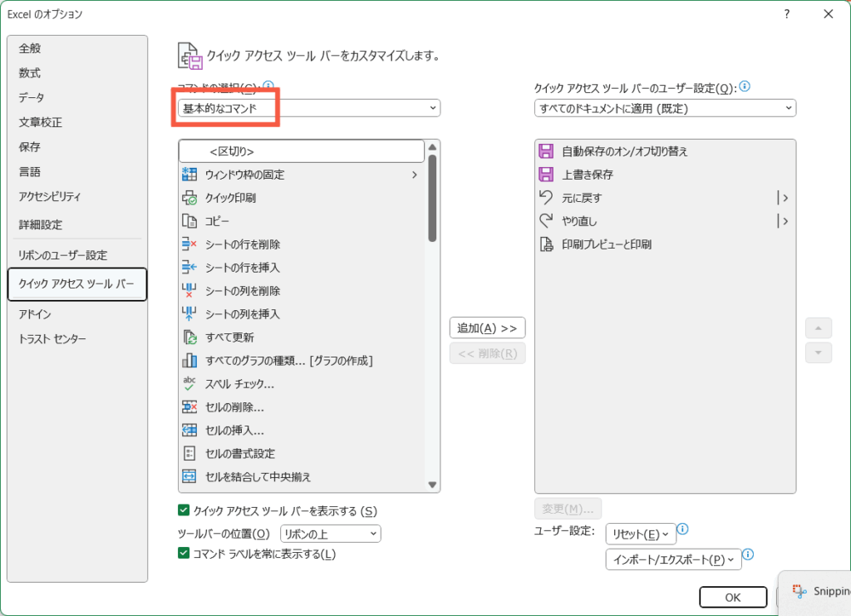Click the << 削除(R) button
851x616 pixels.
487,353
